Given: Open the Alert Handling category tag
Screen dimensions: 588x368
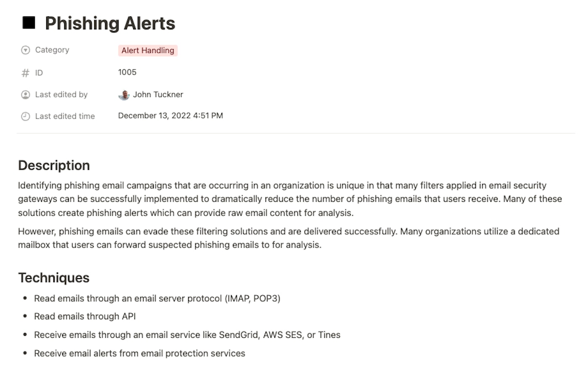Looking at the screenshot, I should [148, 50].
